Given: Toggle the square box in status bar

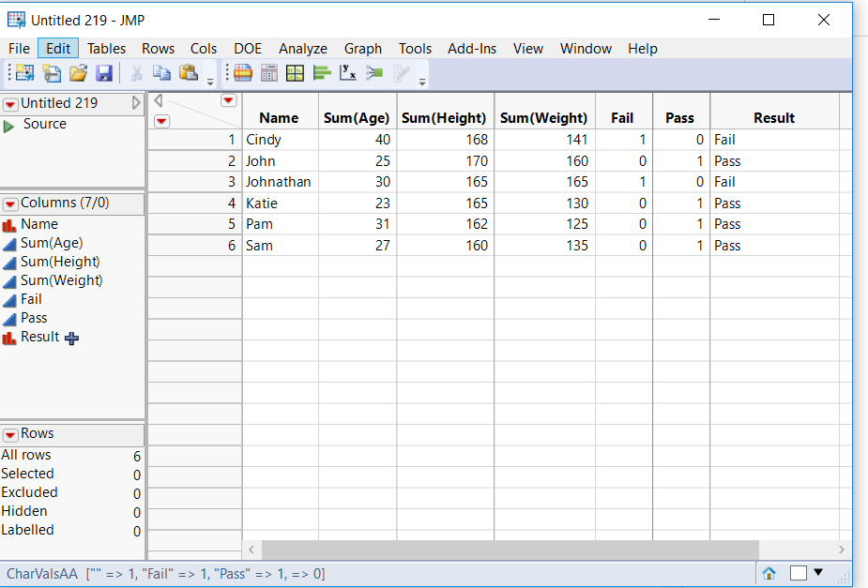Looking at the screenshot, I should click(x=799, y=574).
